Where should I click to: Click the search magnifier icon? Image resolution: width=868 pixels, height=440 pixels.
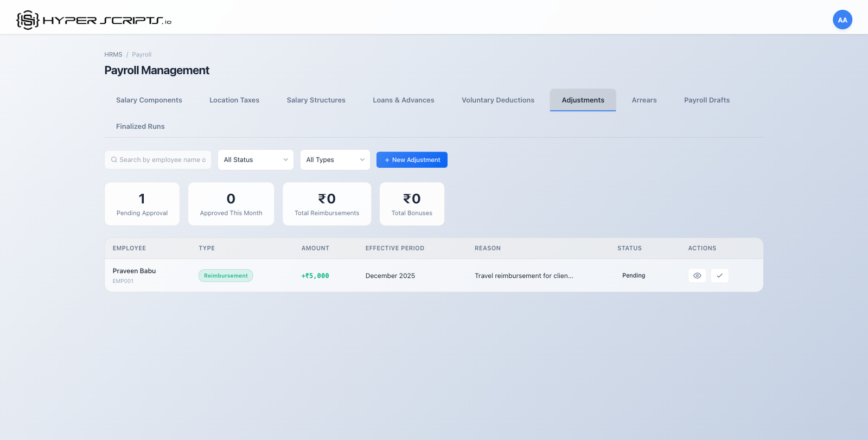tap(114, 160)
